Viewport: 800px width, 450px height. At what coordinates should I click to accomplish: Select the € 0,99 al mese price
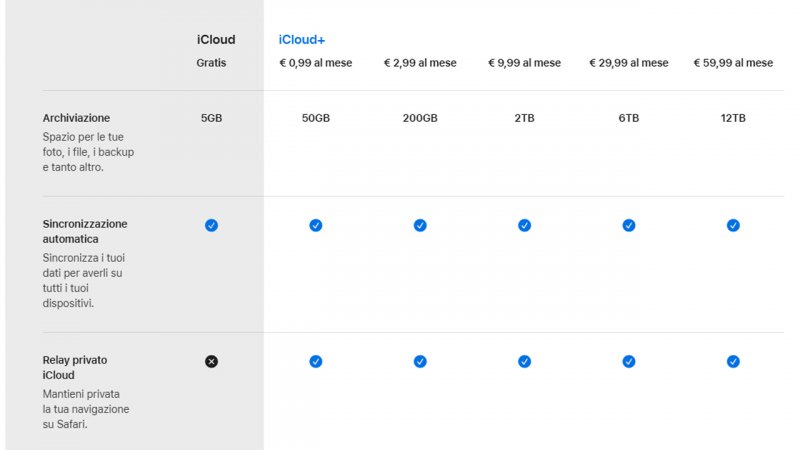point(316,63)
